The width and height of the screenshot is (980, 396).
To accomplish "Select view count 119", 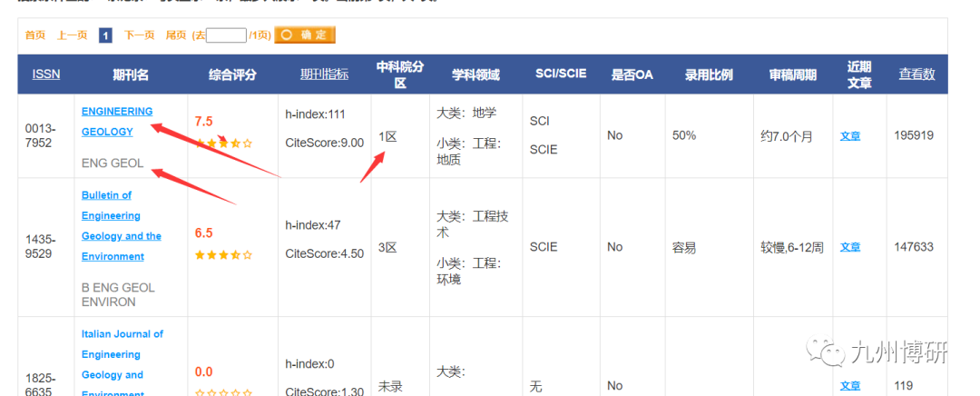I will point(904,385).
